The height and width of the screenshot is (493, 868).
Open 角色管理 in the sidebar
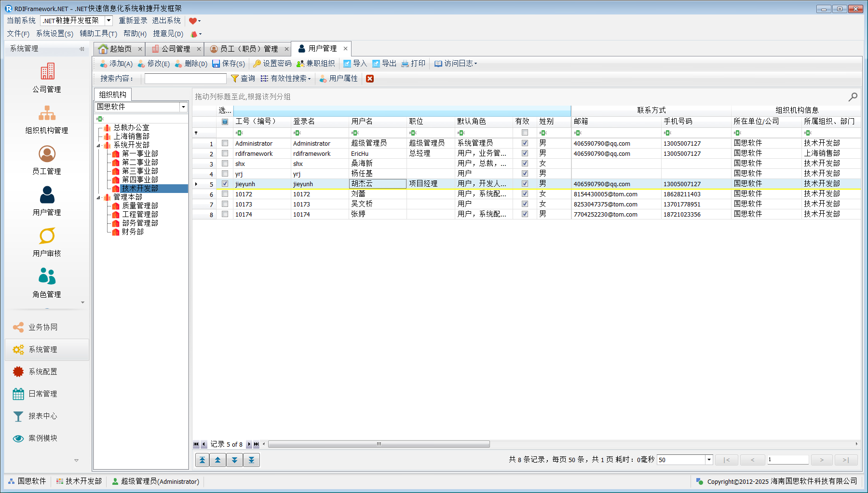(47, 277)
